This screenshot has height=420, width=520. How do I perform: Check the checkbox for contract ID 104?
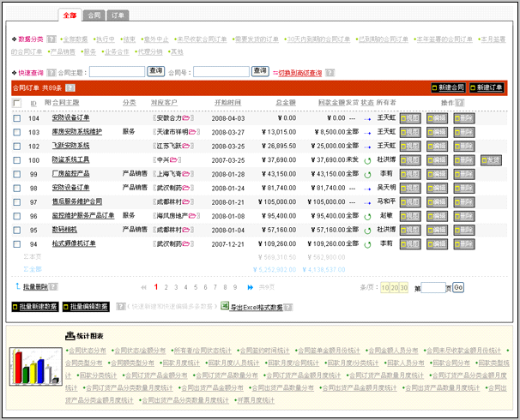(17, 118)
